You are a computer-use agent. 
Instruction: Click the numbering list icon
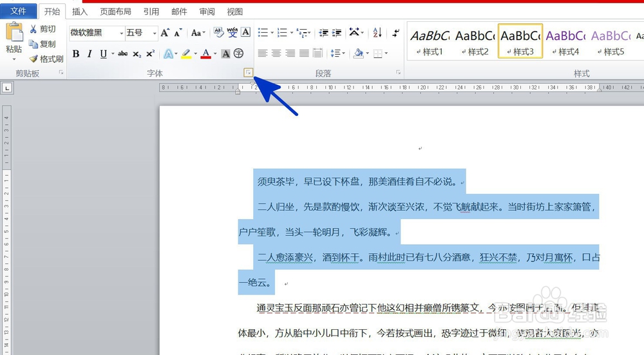coord(282,32)
